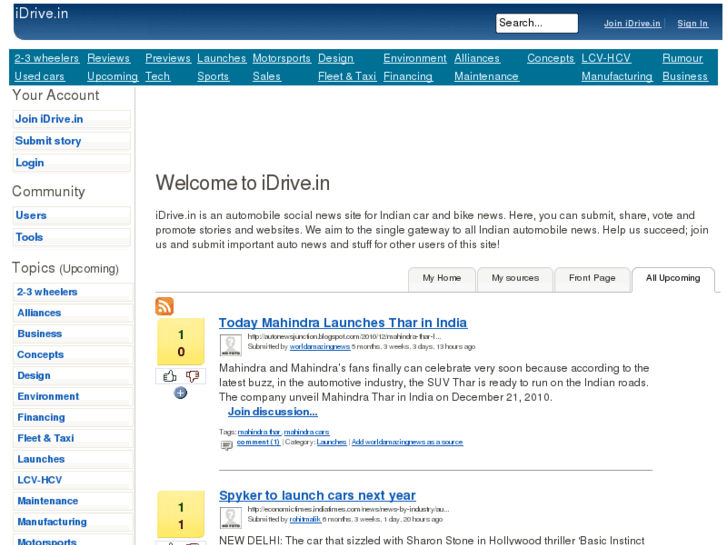Open Upcoming in top navigation

tap(113, 77)
